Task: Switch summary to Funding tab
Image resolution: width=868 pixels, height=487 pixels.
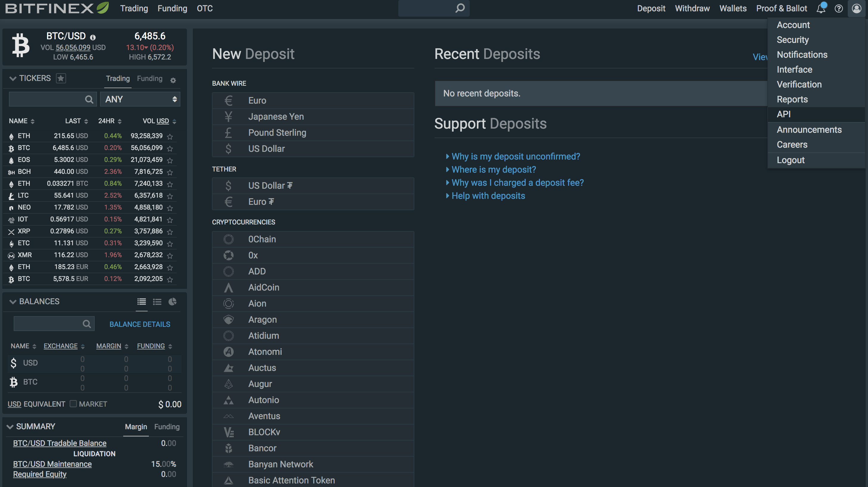Action: tap(167, 427)
